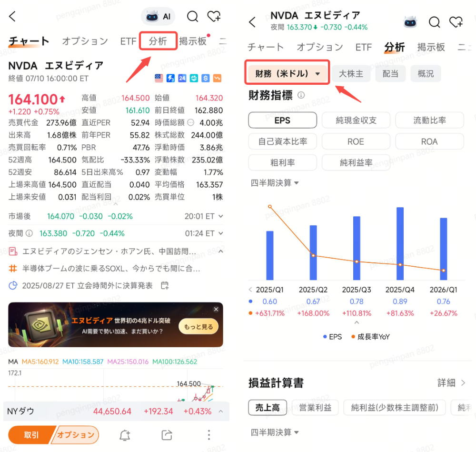Add to favorites heart on left screen
This screenshot has width=476, height=452.
pos(214,16)
